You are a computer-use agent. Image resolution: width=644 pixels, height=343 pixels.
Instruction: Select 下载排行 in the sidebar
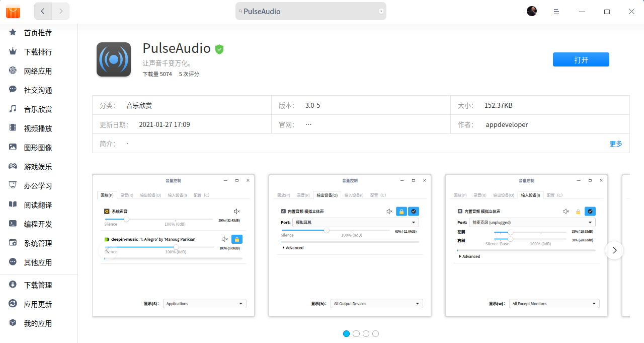pos(39,52)
